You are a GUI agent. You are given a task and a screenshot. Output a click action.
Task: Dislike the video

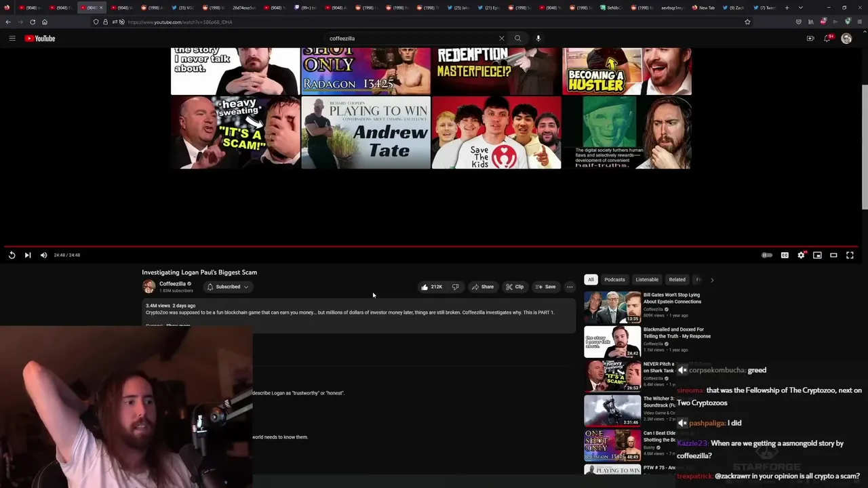456,287
